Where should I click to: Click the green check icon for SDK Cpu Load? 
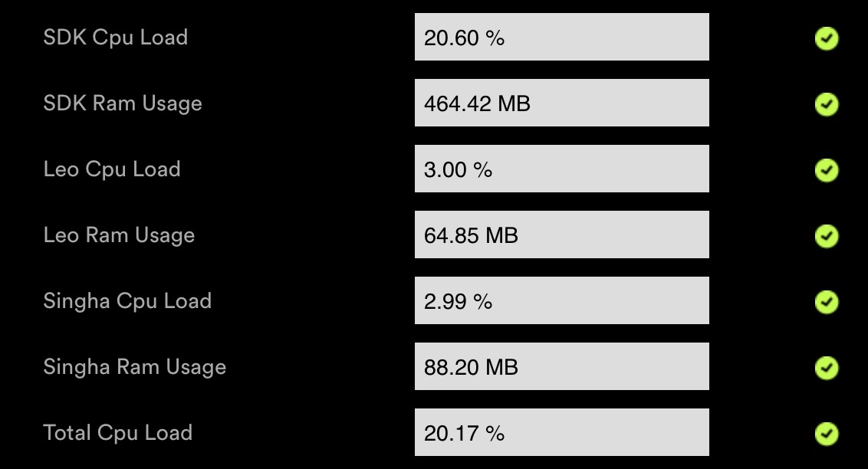(826, 38)
